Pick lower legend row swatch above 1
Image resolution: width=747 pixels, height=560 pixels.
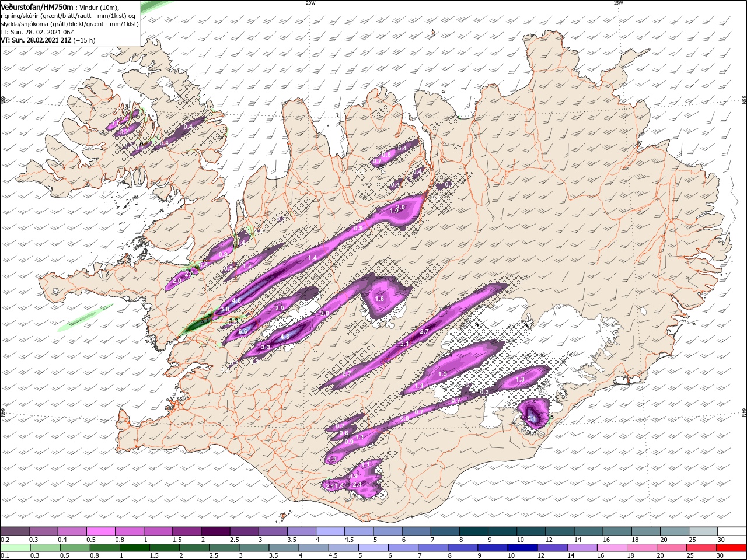point(134,548)
